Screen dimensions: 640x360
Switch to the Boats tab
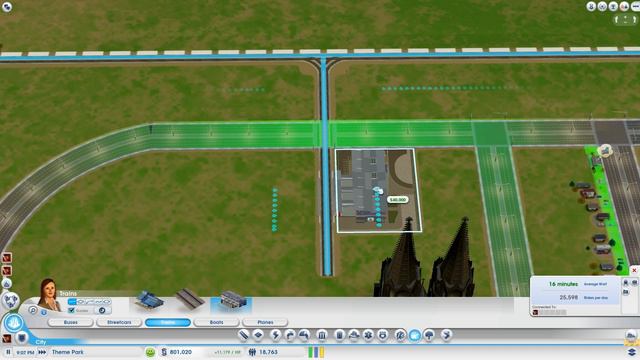coord(216,322)
